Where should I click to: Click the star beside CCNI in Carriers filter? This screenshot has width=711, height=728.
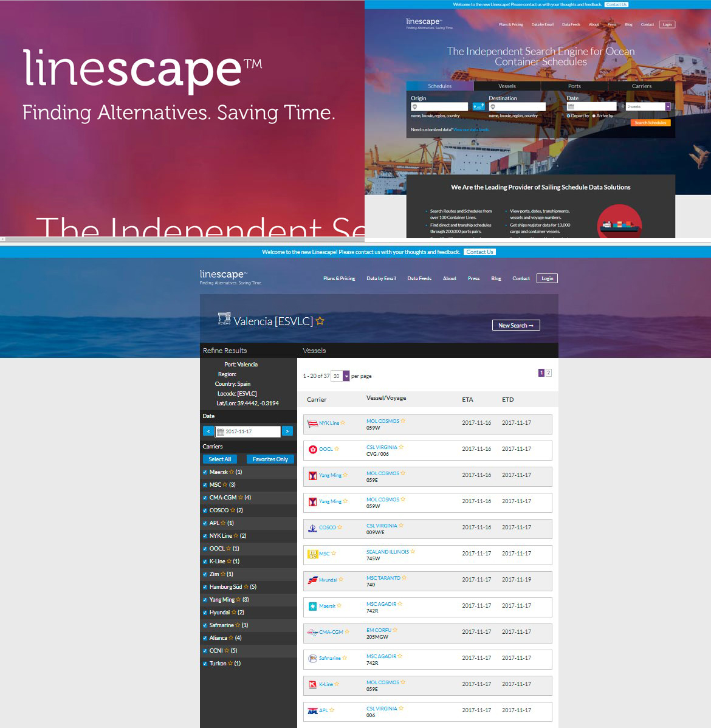[227, 650]
